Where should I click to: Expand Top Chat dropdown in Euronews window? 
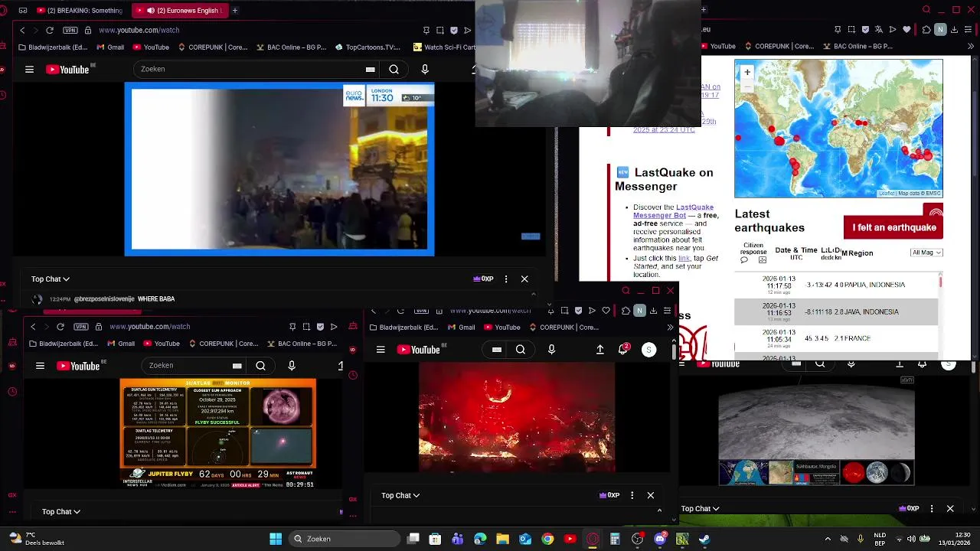(x=51, y=279)
